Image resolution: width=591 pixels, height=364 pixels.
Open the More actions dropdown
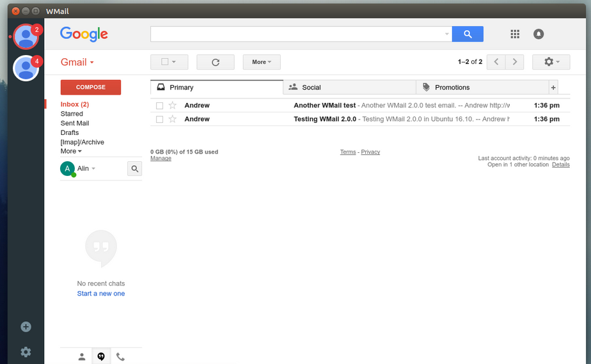(x=262, y=62)
